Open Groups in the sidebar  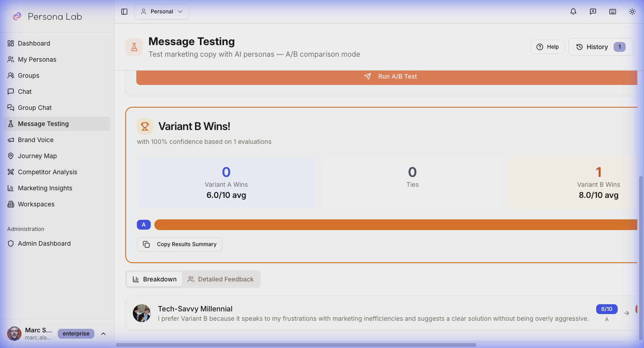click(x=57, y=75)
